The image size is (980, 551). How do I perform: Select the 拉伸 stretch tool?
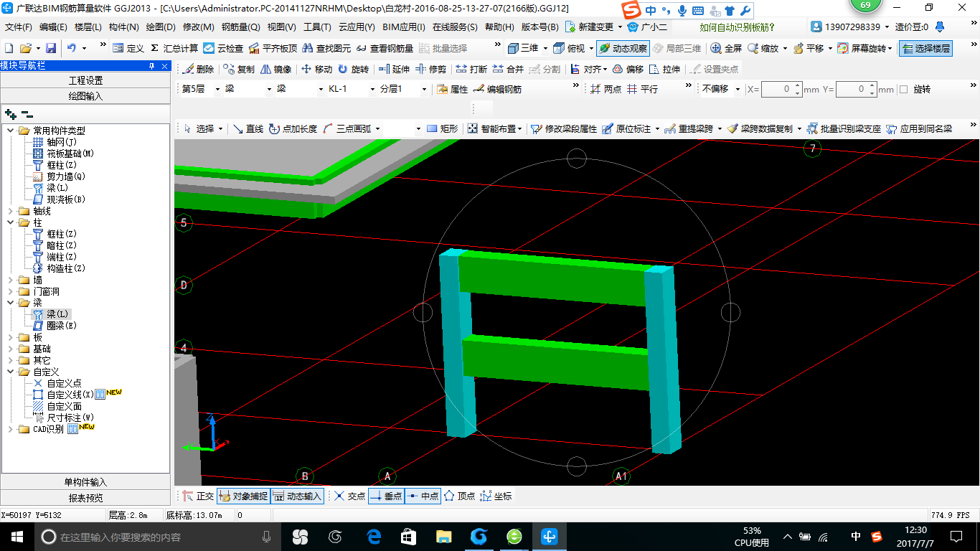tap(664, 70)
